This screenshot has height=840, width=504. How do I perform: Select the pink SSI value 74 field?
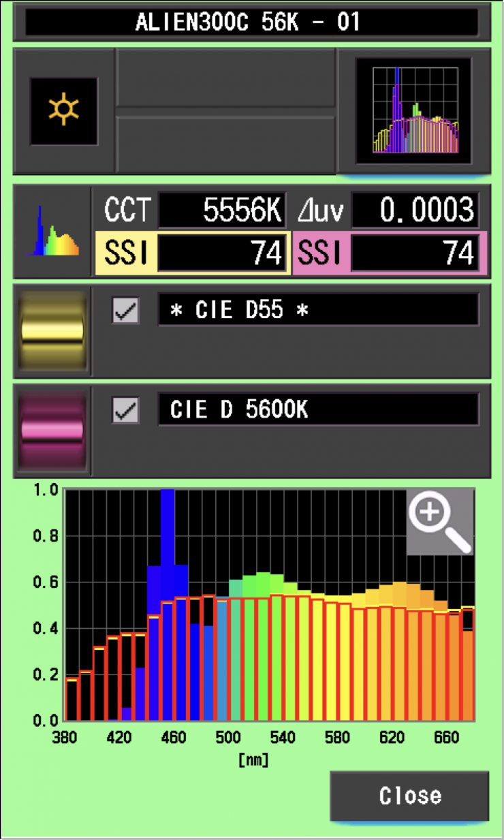415,253
